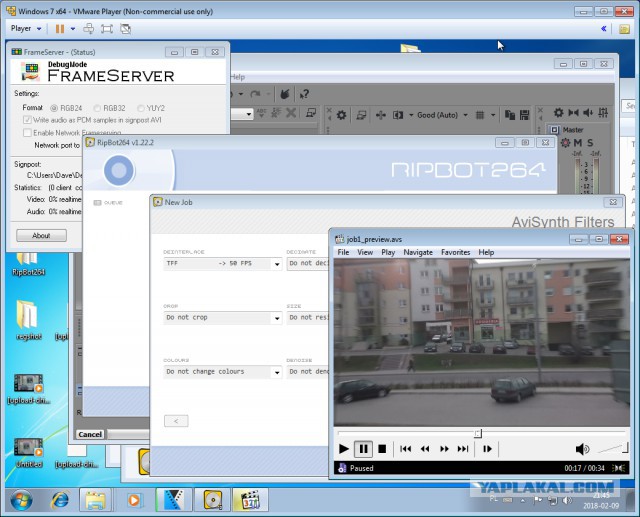
Task: Open Vegas mixer faders icon
Action: 603,112
